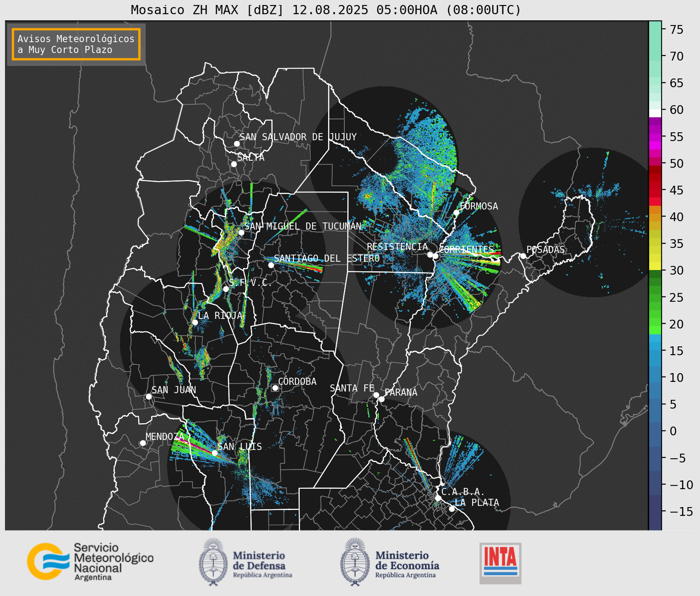The width and height of the screenshot is (700, 596).
Task: Select the San Miguel de Tucumán marker
Action: [241, 232]
